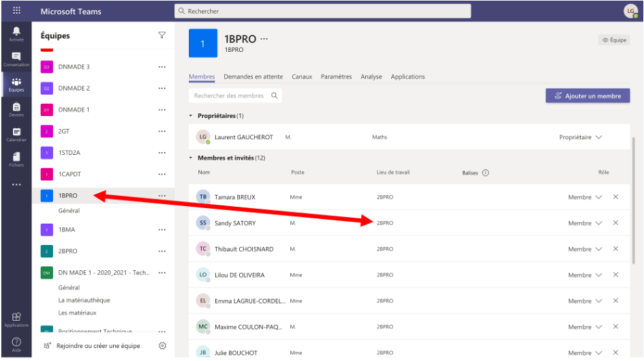Viewport: 644px width, 361px height.
Task: Open more options for DNMADE 3 team
Action: pyautogui.click(x=162, y=67)
